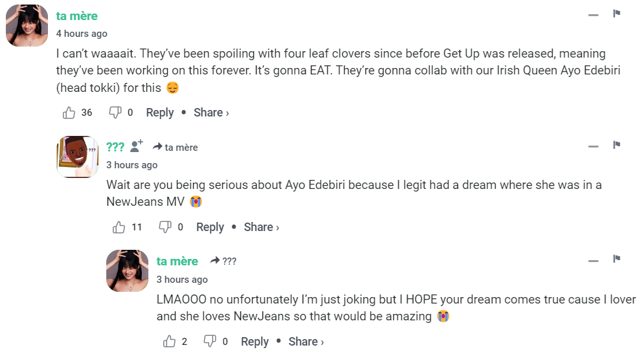Viewport: 644px width, 354px height.
Task: Upvote the LMAOOO reply with 2 likes
Action: [170, 342]
